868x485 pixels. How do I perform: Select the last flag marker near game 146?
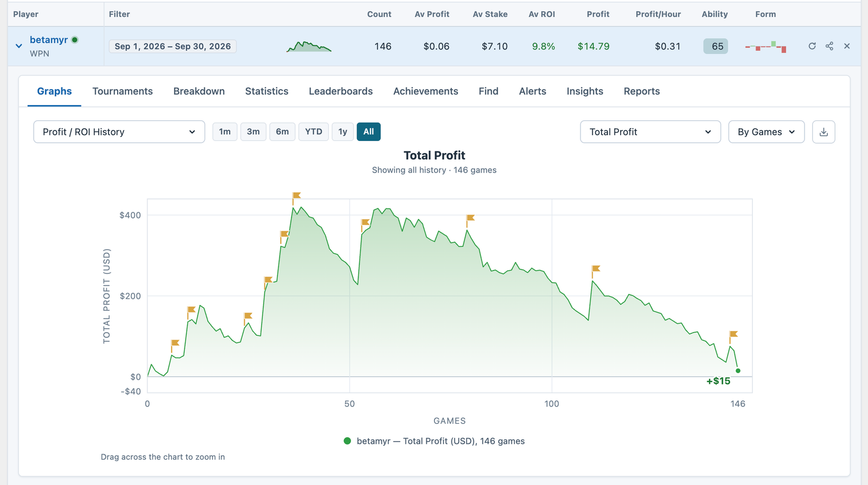[x=733, y=335]
